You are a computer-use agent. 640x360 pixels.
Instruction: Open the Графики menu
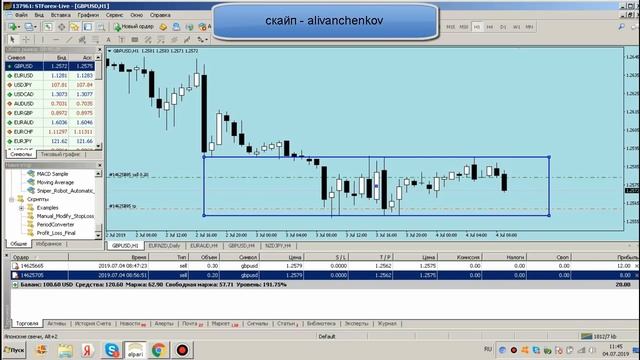pyautogui.click(x=88, y=15)
